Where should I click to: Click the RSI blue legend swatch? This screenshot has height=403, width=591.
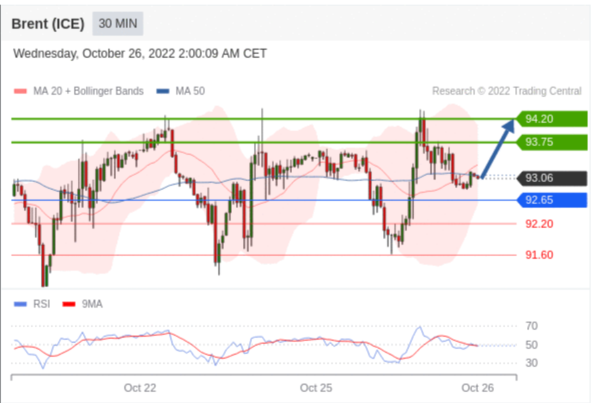pyautogui.click(x=20, y=304)
